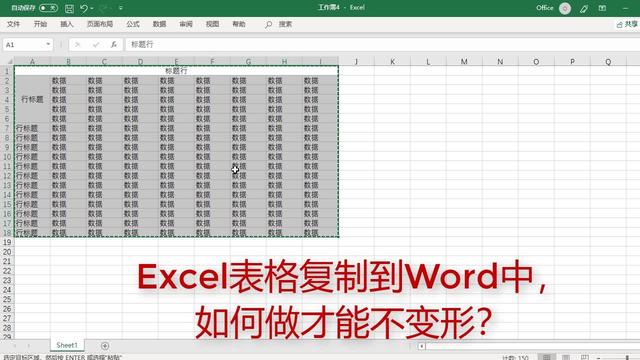Click the Office account label
Viewport: 640px width, 360px height.
[x=544, y=8]
